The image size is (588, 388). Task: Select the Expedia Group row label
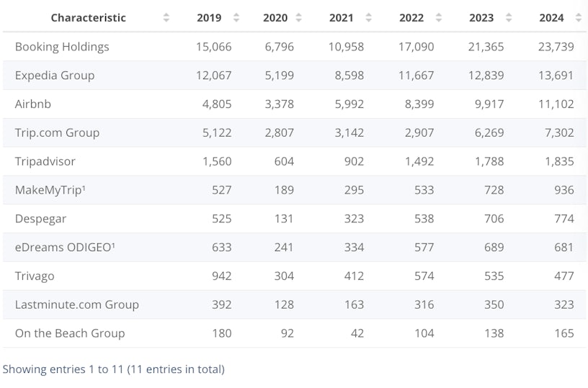coord(55,76)
